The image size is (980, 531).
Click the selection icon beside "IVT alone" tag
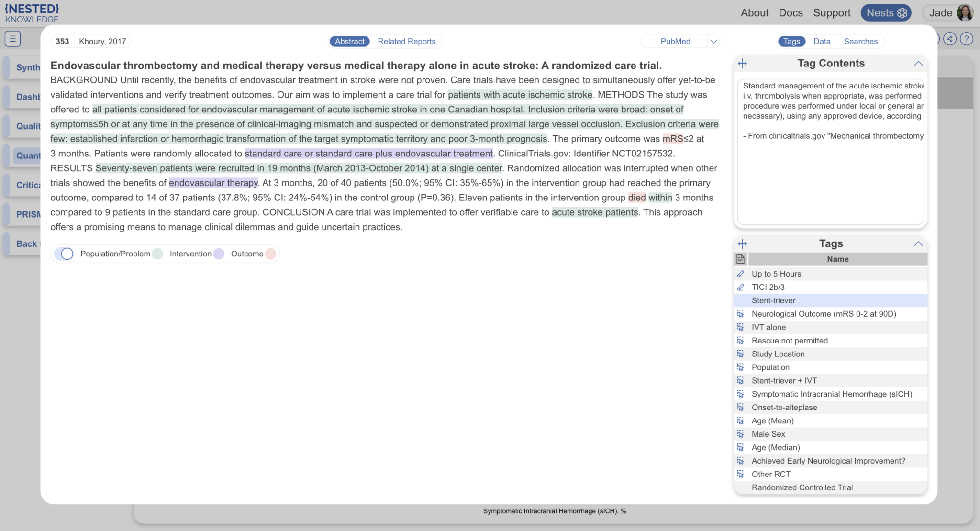(741, 327)
